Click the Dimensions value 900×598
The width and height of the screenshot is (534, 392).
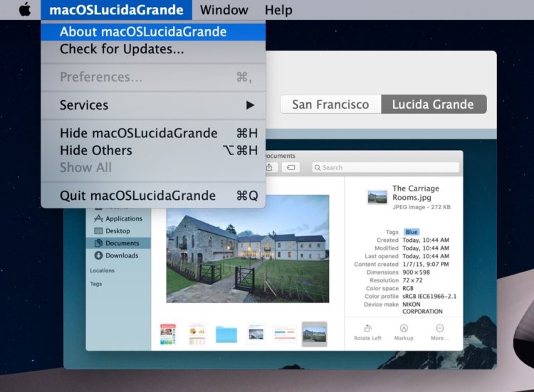417,272
